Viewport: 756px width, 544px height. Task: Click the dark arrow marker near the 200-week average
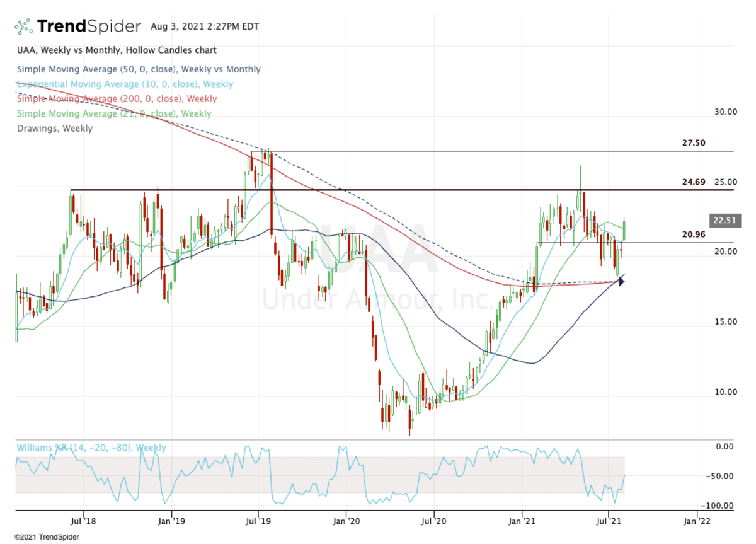tap(621, 282)
